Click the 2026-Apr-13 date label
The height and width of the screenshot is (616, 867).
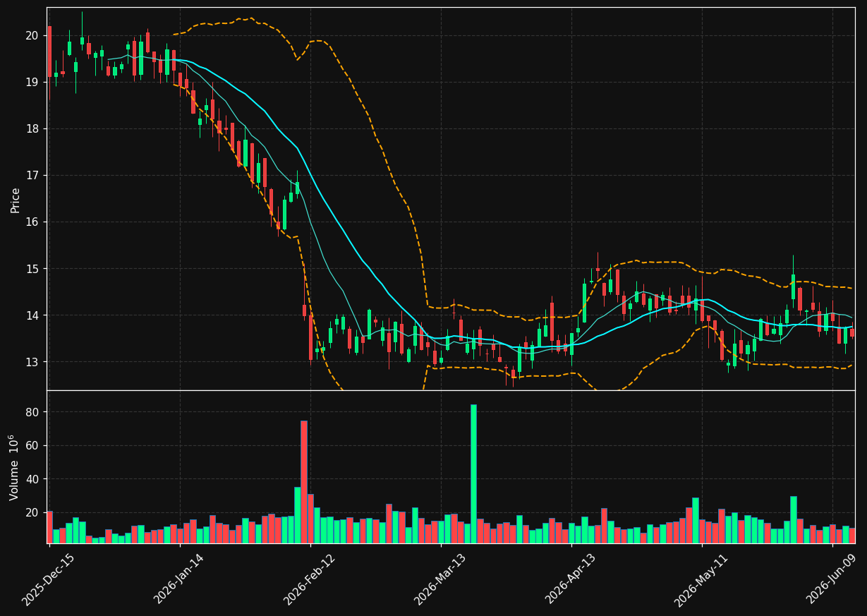[x=571, y=580]
